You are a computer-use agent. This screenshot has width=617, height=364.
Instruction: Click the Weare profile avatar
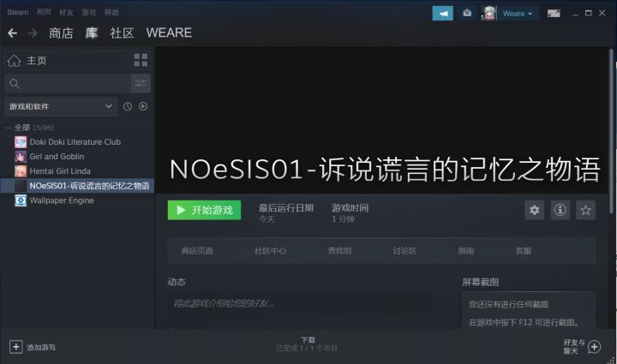[x=488, y=14]
